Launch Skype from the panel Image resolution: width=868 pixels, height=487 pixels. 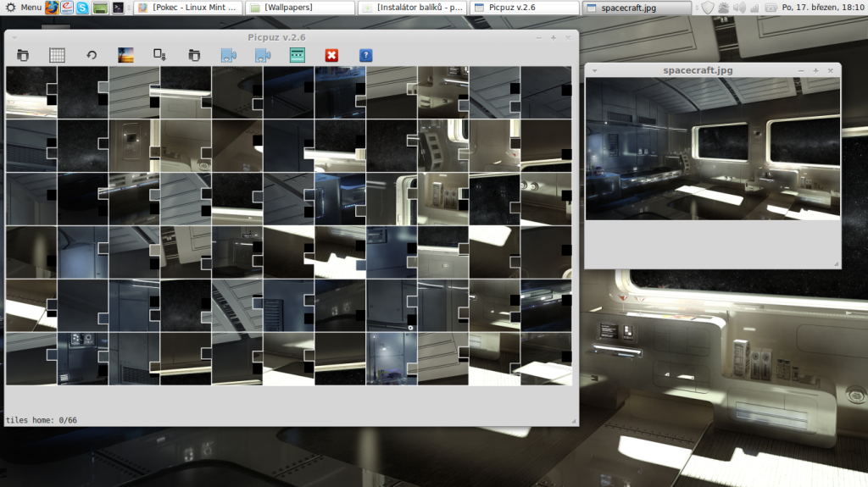82,7
